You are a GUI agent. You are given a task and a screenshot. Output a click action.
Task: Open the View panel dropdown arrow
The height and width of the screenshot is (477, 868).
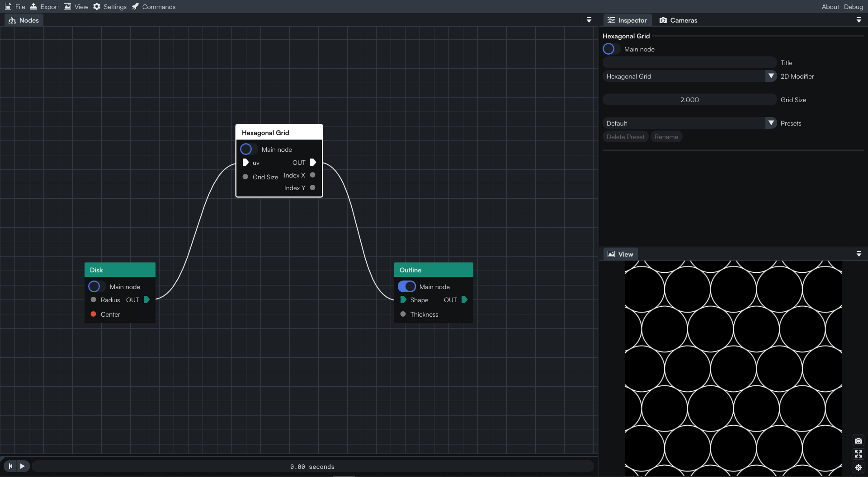859,254
